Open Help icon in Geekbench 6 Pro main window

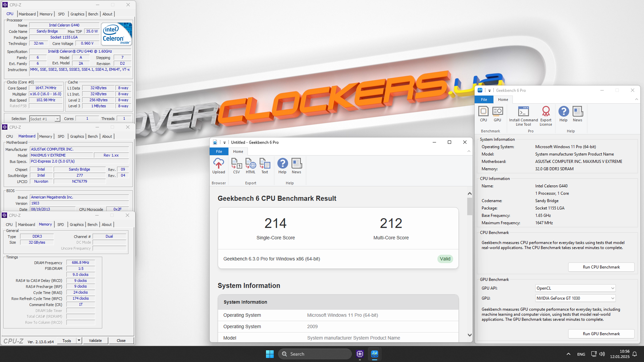click(x=563, y=114)
